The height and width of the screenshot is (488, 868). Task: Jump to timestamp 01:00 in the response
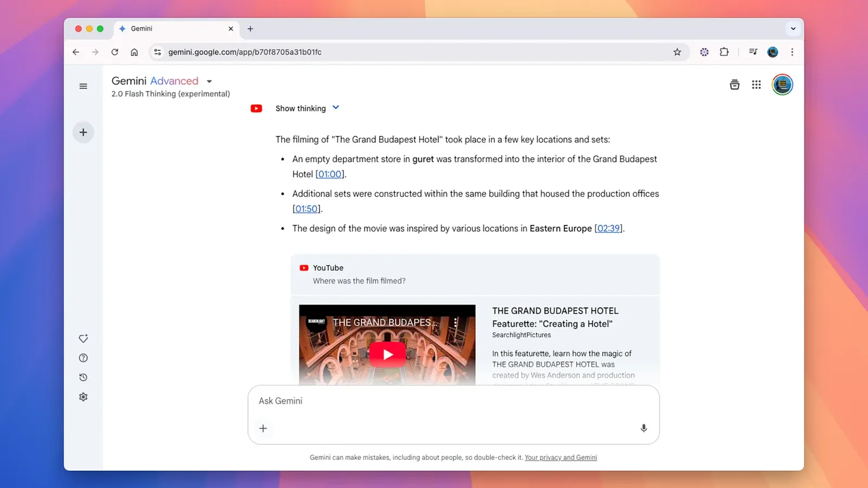330,174
